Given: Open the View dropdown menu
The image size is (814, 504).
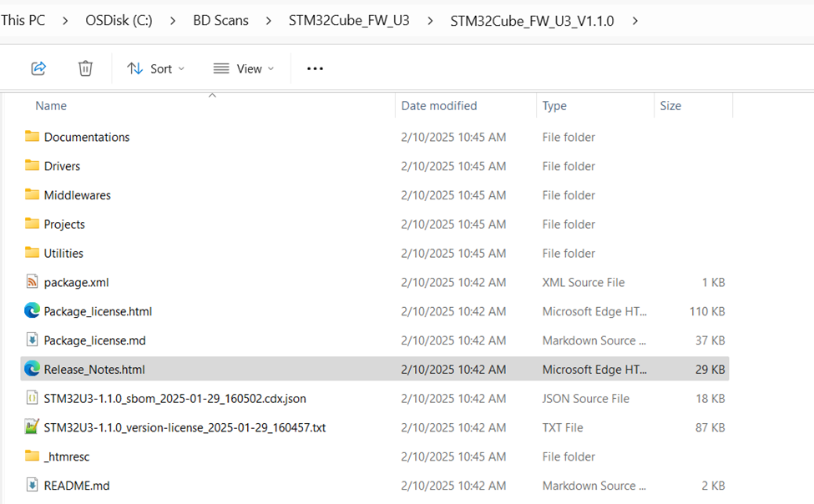Looking at the screenshot, I should [x=243, y=68].
